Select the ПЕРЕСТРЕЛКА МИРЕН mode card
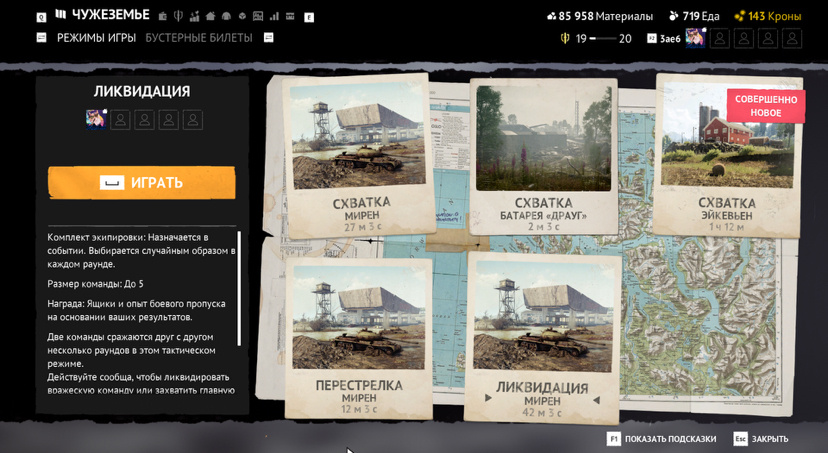The image size is (828, 453). coord(359,338)
